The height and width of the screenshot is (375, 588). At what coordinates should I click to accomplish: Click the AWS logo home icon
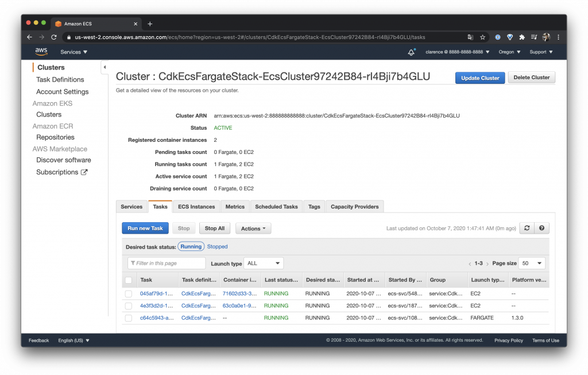click(x=41, y=52)
